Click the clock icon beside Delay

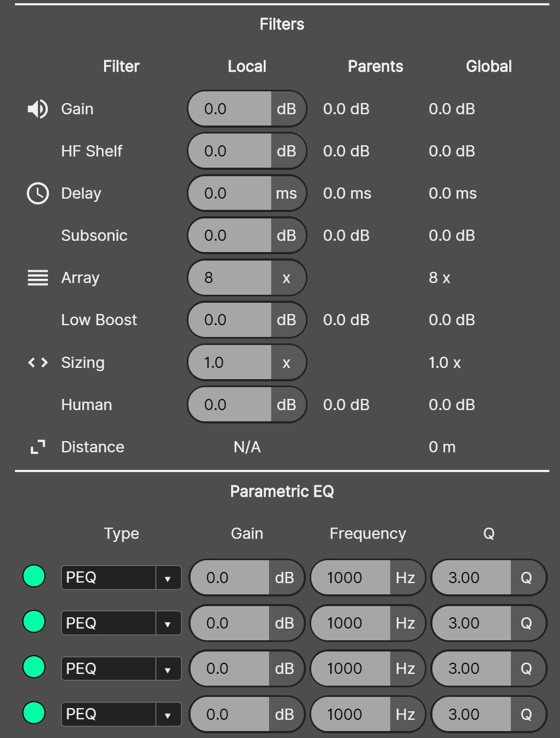click(x=37, y=193)
